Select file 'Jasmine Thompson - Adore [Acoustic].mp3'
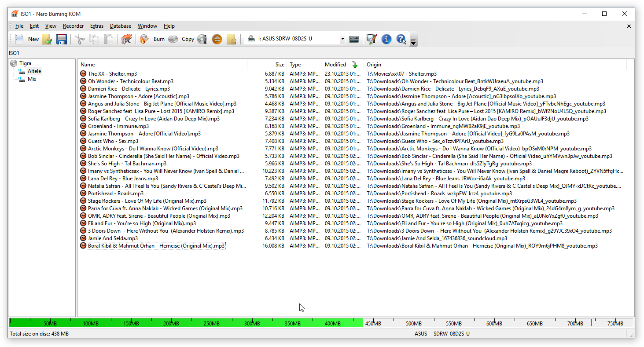The image size is (644, 347). 139,96
